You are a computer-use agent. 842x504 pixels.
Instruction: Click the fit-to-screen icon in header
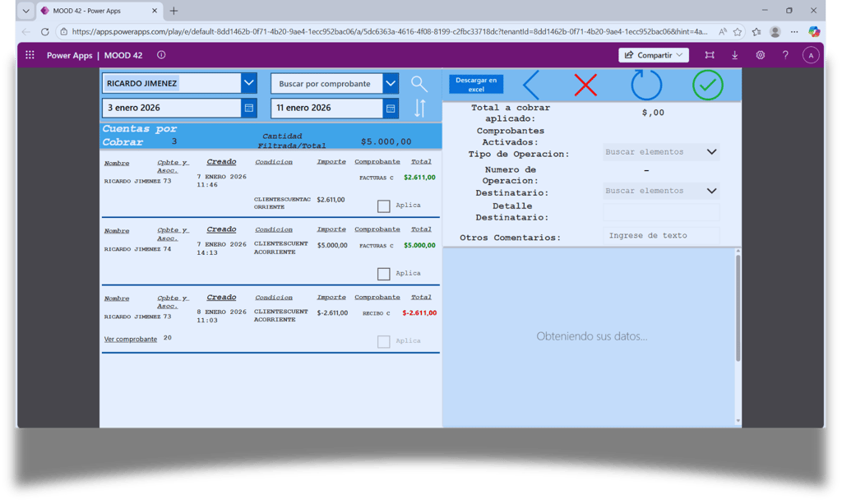[710, 55]
